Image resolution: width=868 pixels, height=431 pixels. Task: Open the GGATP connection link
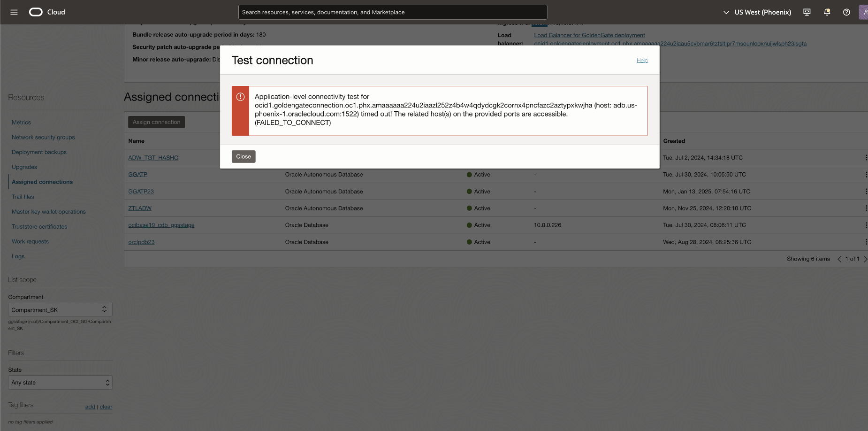coord(138,175)
